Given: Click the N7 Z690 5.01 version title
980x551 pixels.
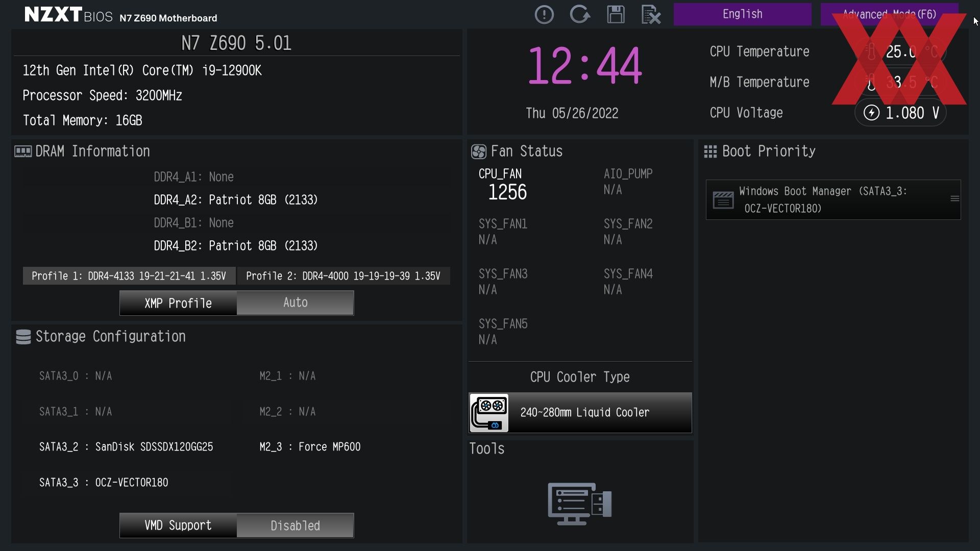Looking at the screenshot, I should tap(236, 43).
